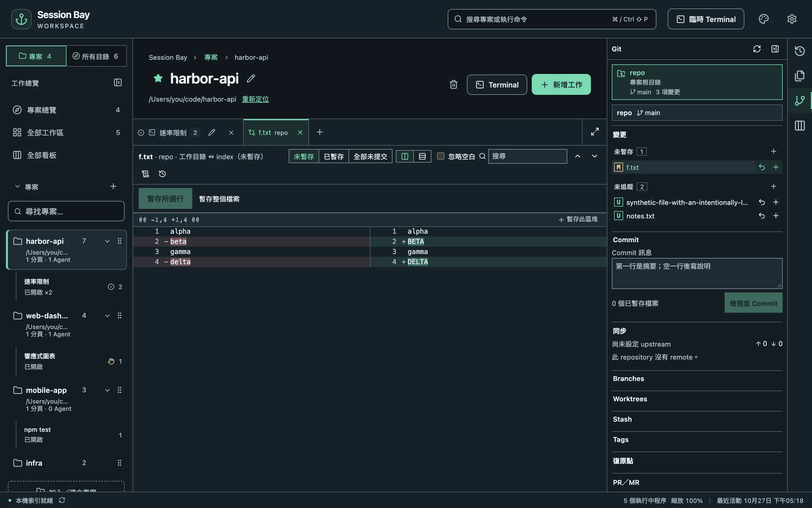
Task: Expand the diff view to fullscreen
Action: point(595,132)
